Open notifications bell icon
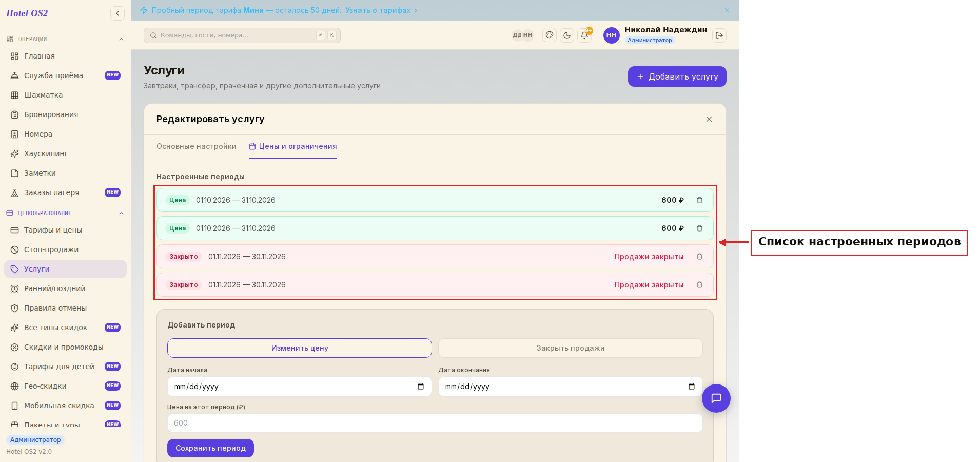The image size is (980, 462). [x=584, y=35]
